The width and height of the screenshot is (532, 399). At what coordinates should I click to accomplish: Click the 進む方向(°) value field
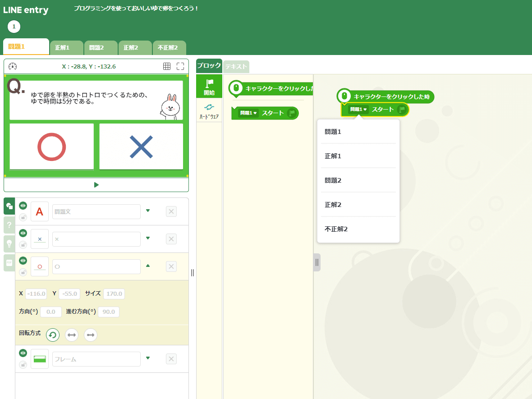click(109, 312)
